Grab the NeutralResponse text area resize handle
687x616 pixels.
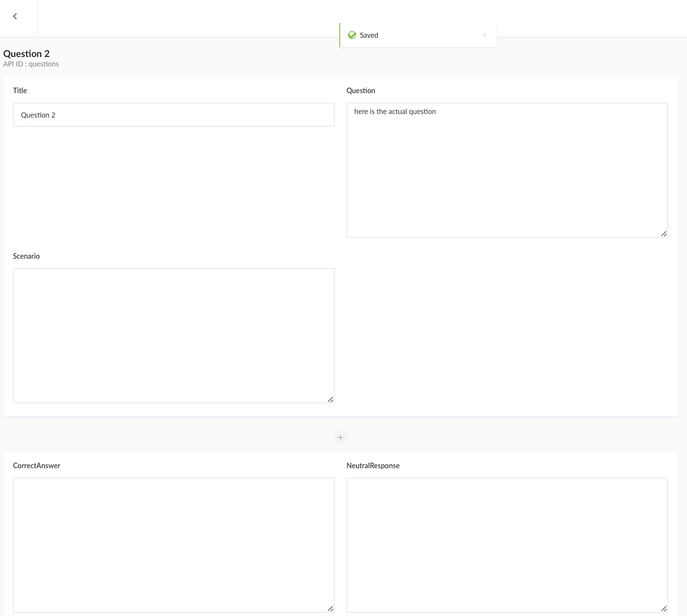click(664, 609)
